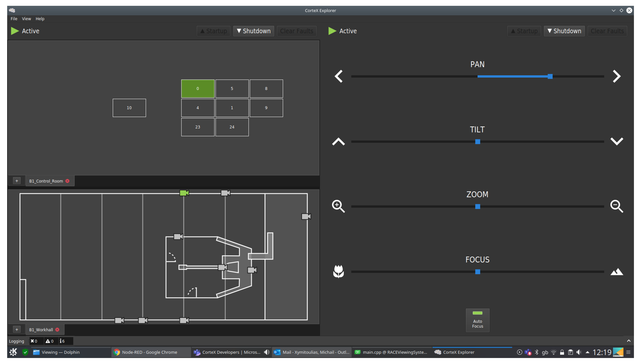Show hidden system tray icons arrow
This screenshot has width=638, height=364.
[x=587, y=352]
